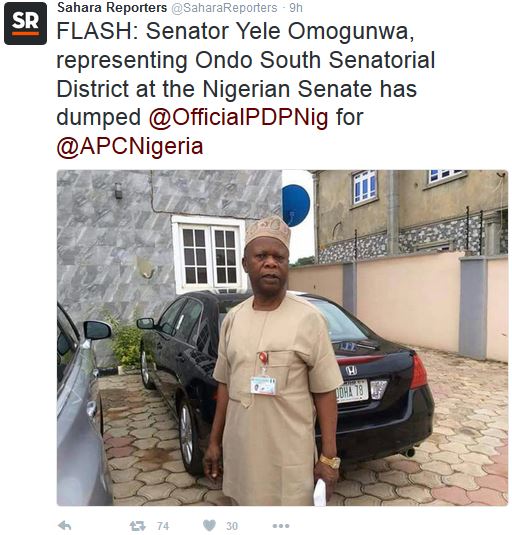This screenshot has width=512, height=535.
Task: Click the black Honda car in the photo
Action: 375,386
